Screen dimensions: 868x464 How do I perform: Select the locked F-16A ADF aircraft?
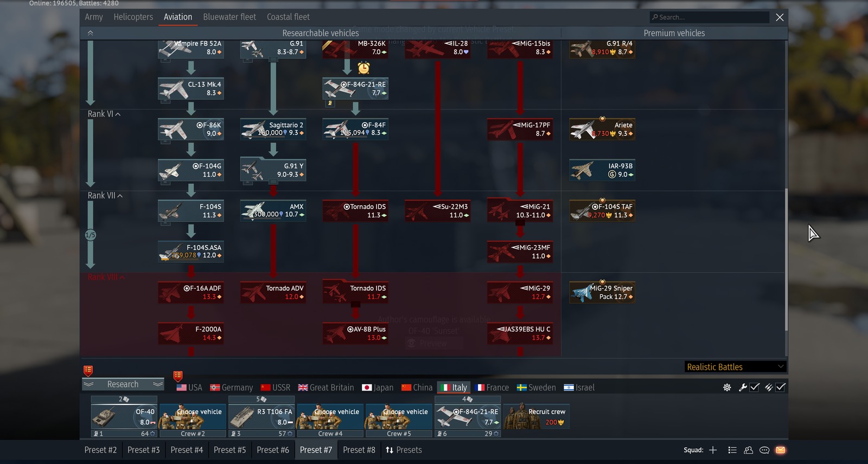tap(191, 293)
